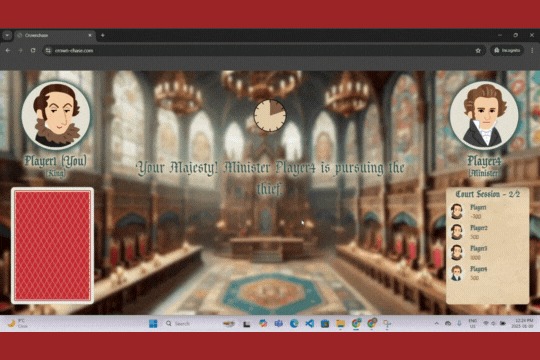The image size is (540, 360).
Task: Select the Player2 name in scoreboard
Action: pyautogui.click(x=479, y=228)
